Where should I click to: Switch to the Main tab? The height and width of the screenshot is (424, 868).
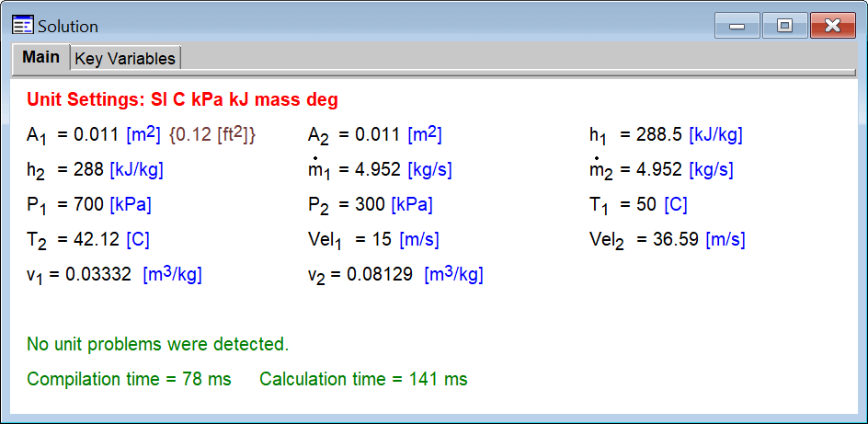click(x=41, y=57)
